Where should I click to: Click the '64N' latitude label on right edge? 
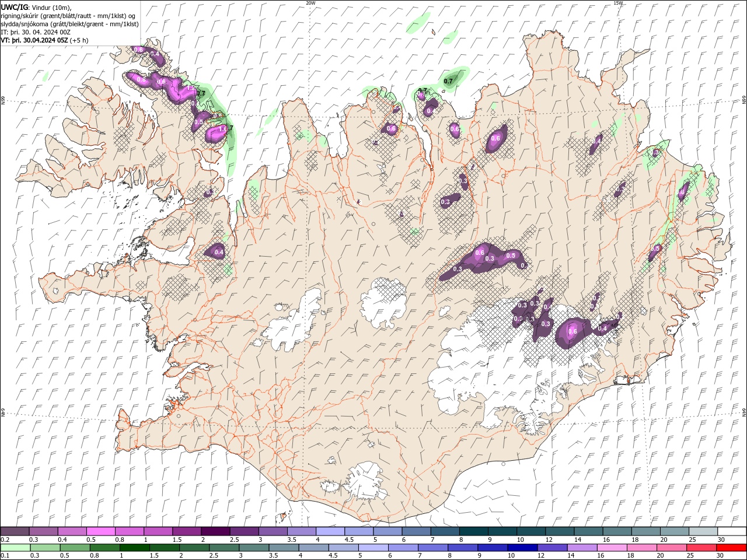coord(744,412)
